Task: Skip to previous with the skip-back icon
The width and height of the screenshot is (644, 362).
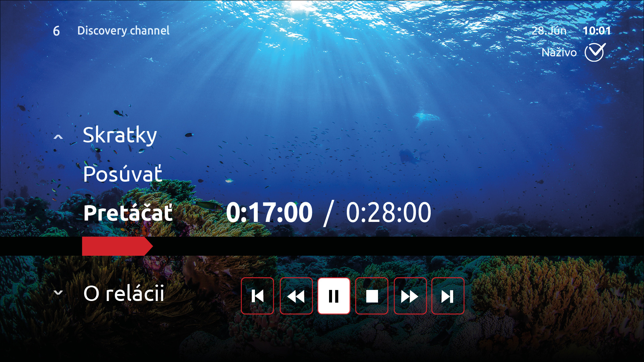Action: tap(258, 296)
